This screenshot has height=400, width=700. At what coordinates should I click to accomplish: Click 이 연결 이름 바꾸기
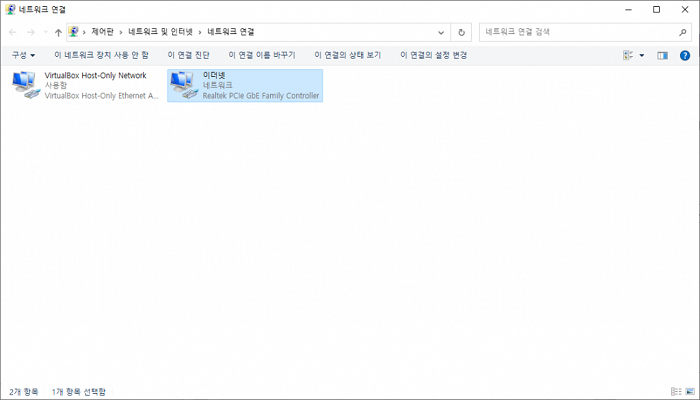(x=262, y=55)
